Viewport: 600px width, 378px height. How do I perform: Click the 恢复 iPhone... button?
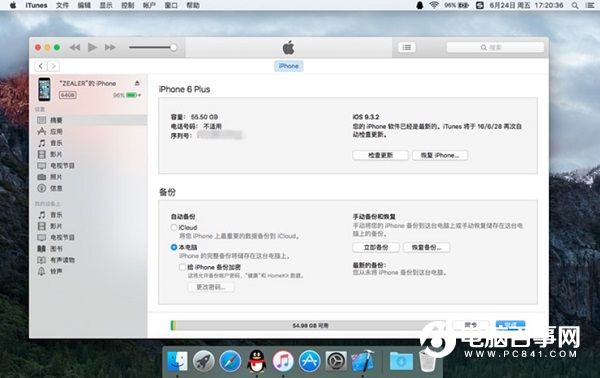pos(440,155)
